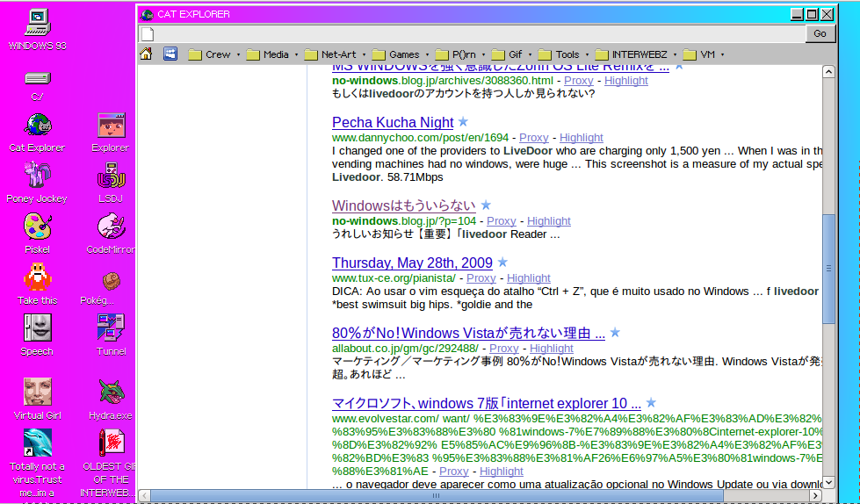Click Highlight link for evolvestar.com result

point(502,471)
